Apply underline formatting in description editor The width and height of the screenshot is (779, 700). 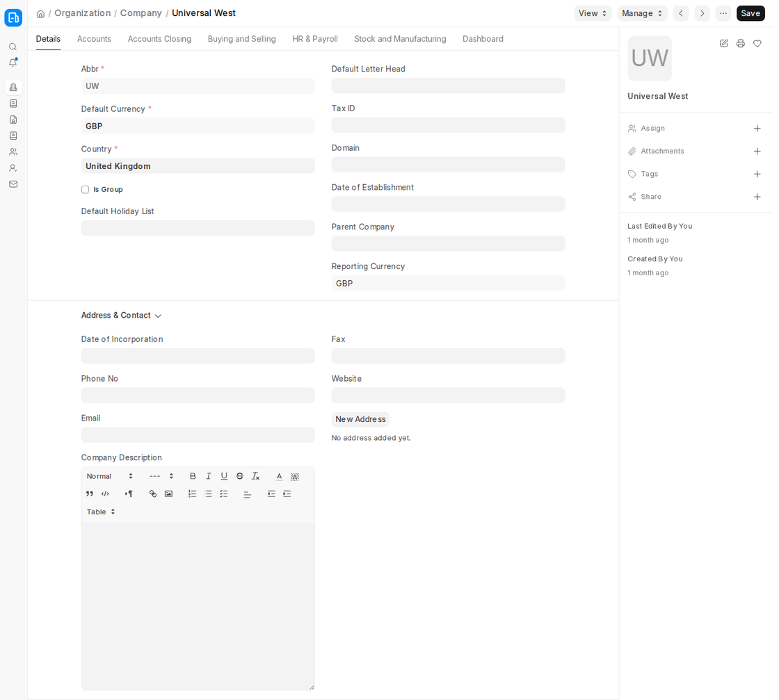224,476
